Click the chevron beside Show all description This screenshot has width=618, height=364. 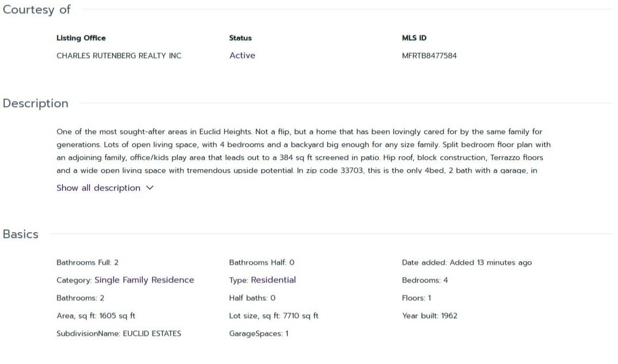150,188
